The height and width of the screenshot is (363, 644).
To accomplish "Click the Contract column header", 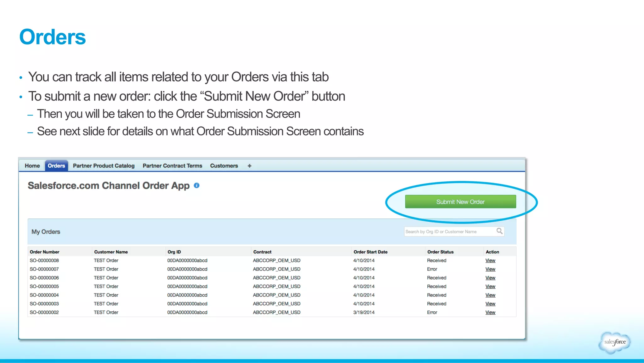I will click(262, 252).
